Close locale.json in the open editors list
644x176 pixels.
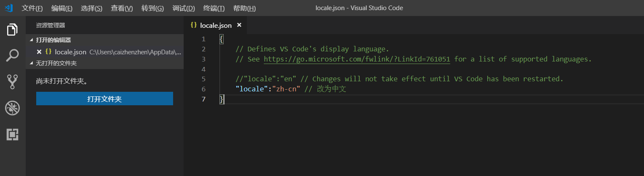point(39,52)
